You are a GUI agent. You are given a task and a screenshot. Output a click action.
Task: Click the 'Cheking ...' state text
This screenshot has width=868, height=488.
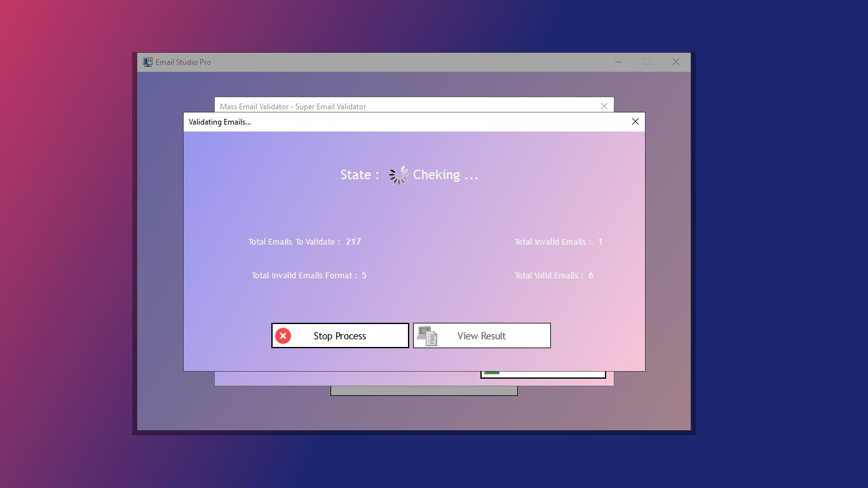pyautogui.click(x=445, y=175)
